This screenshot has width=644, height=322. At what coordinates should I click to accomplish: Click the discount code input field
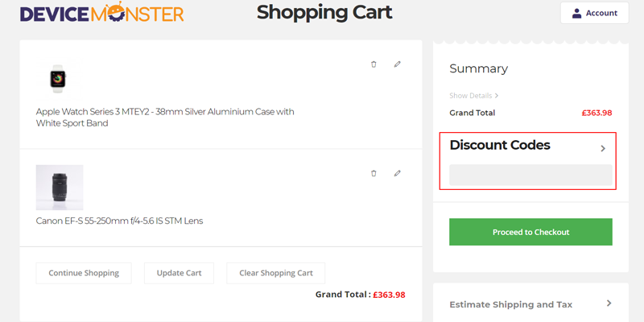coord(530,175)
